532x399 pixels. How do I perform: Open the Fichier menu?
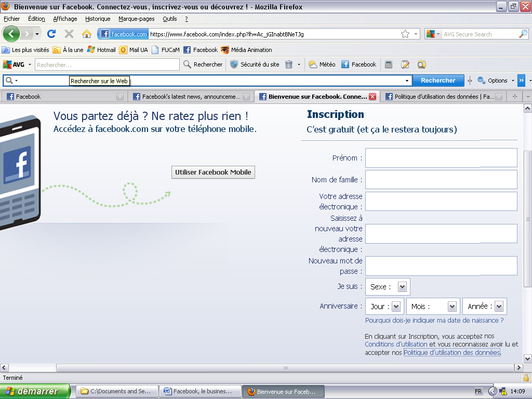click(x=11, y=19)
